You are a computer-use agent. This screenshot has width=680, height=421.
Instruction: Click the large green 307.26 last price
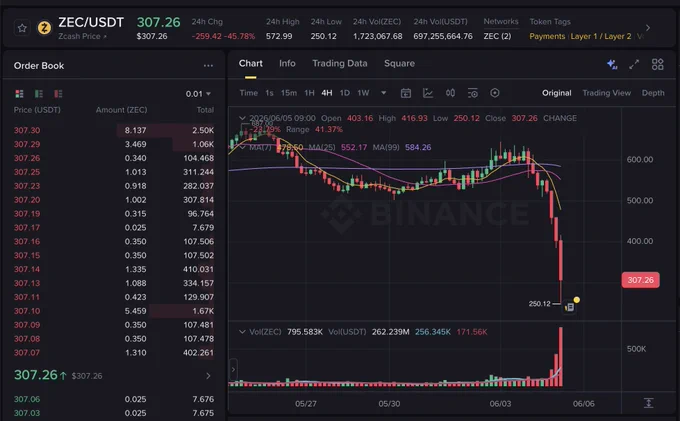coord(36,375)
